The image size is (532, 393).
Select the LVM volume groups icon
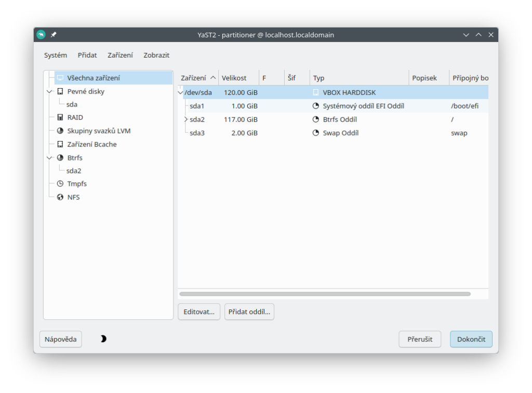[x=60, y=131]
